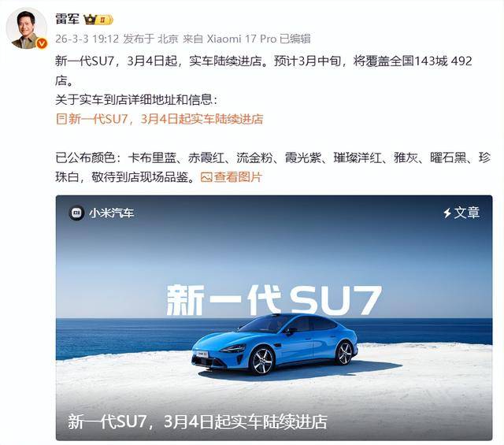
Task: Open the orange 新一代SU7 3月4日起实车陆续进店 link
Action: tap(165, 119)
